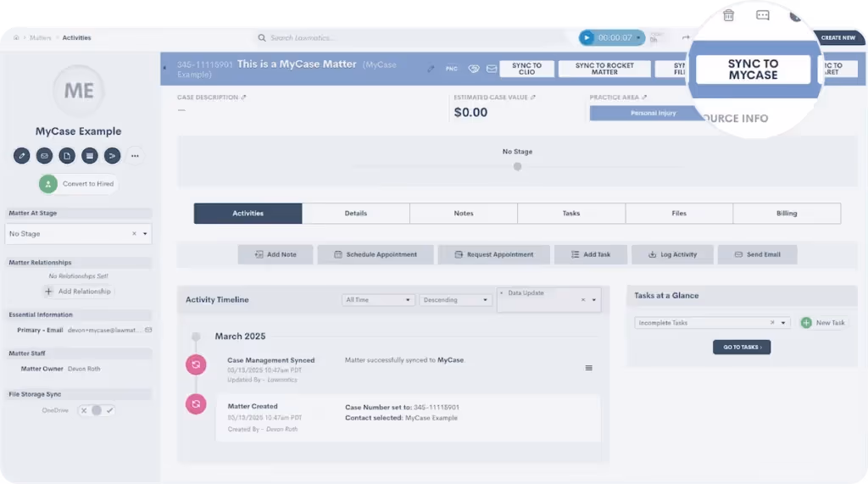
Task: Edit the Estimated Case Value pencil icon
Action: click(x=533, y=97)
